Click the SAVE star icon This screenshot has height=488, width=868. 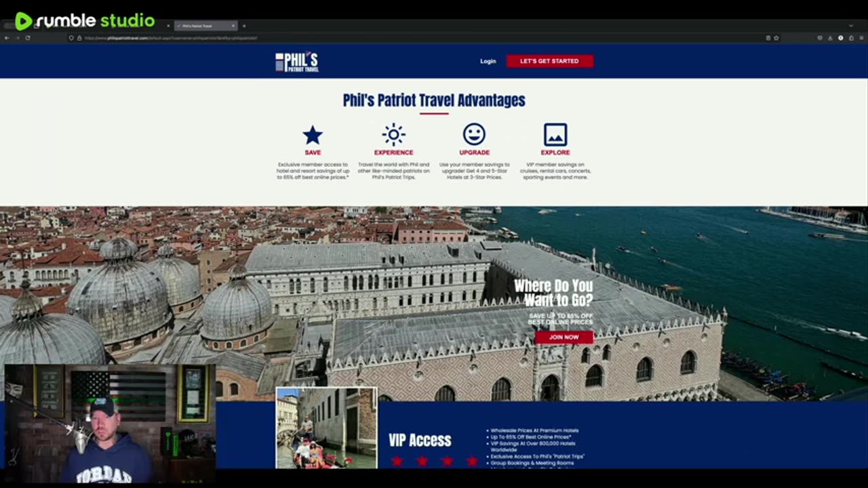point(313,135)
